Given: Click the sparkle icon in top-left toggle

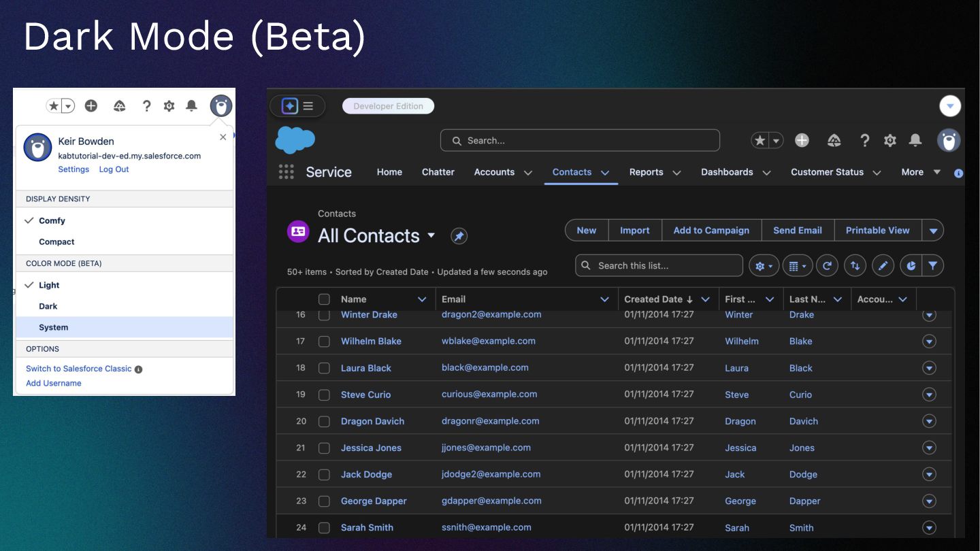Looking at the screenshot, I should point(290,106).
